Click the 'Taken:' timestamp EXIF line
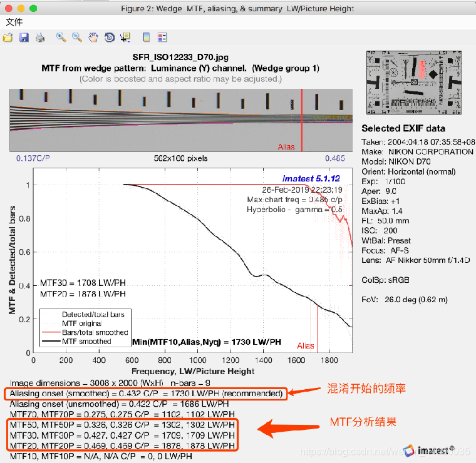The height and width of the screenshot is (463, 476). (x=418, y=142)
